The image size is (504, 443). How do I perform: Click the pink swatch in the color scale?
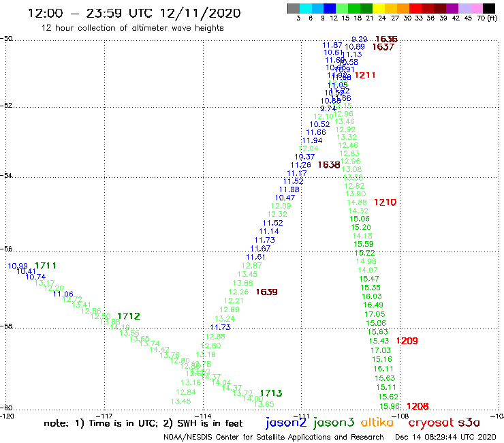pos(476,8)
